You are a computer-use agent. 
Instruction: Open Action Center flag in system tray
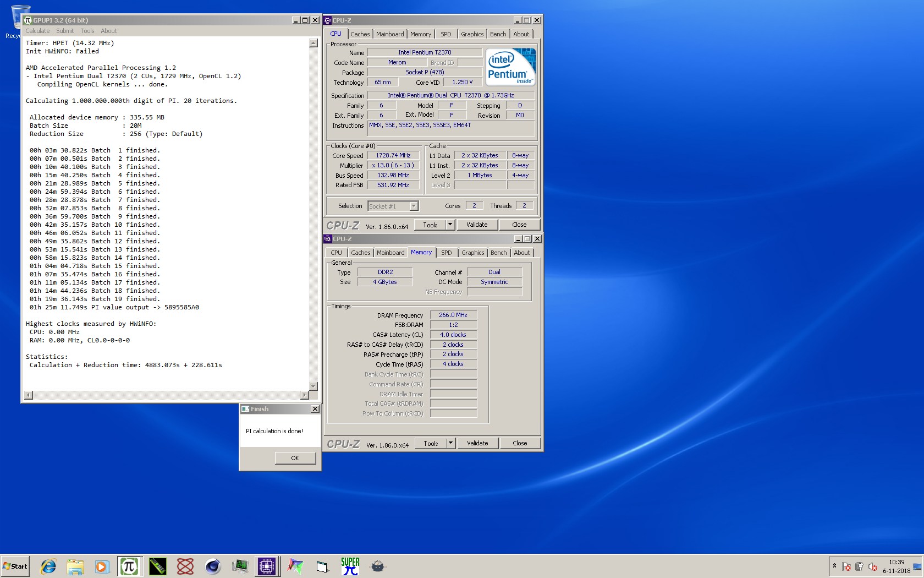(846, 566)
